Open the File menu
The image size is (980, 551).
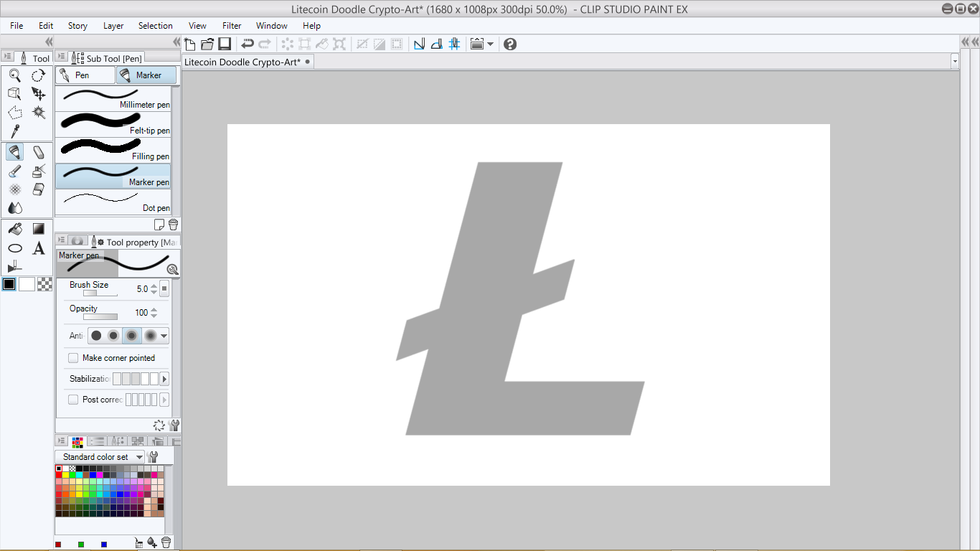pos(17,26)
